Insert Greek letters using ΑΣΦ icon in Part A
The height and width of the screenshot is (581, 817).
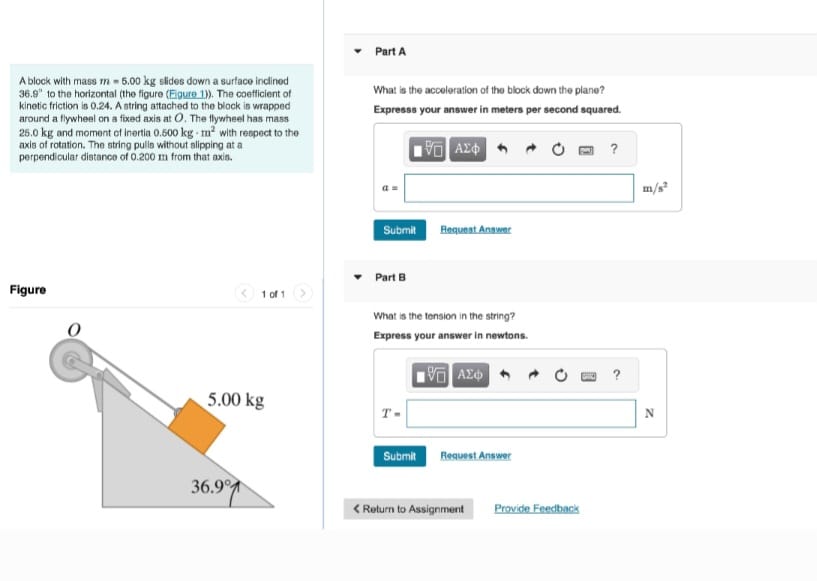[468, 148]
